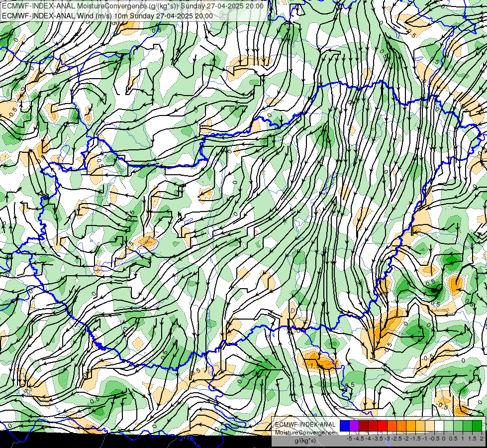Viewport: 487px width, 448px height.
Task: Click the -4 legend tick value
Action: [368, 439]
